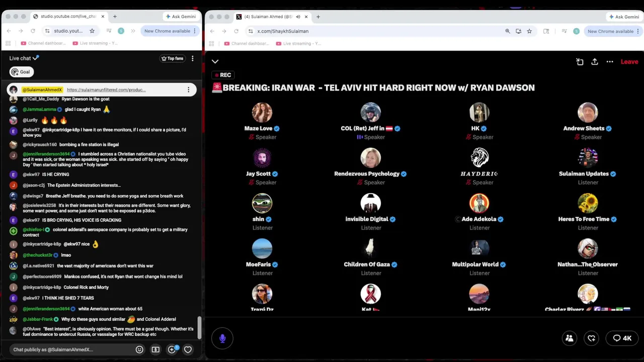Open the Channel dashboard bookmark in the X window
The width and height of the screenshot is (644, 362).
[x=247, y=43]
